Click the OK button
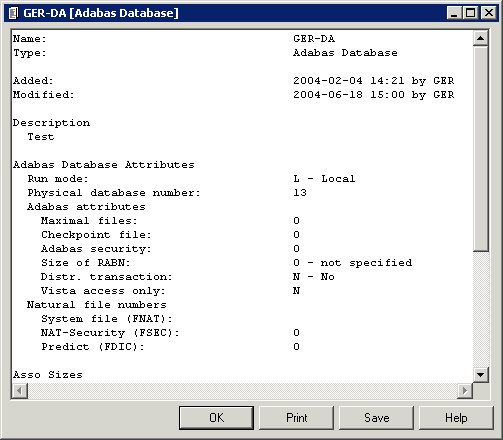503x440 pixels. point(216,418)
